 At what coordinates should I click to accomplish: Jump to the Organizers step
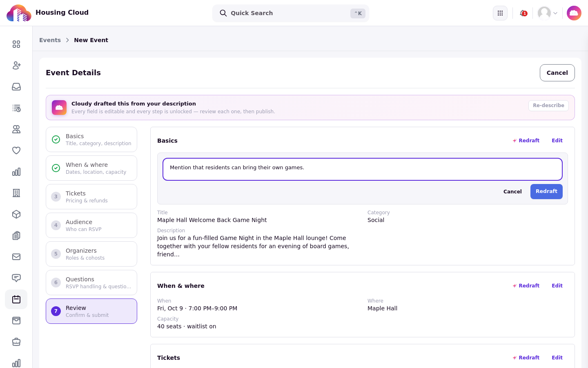[91, 254]
